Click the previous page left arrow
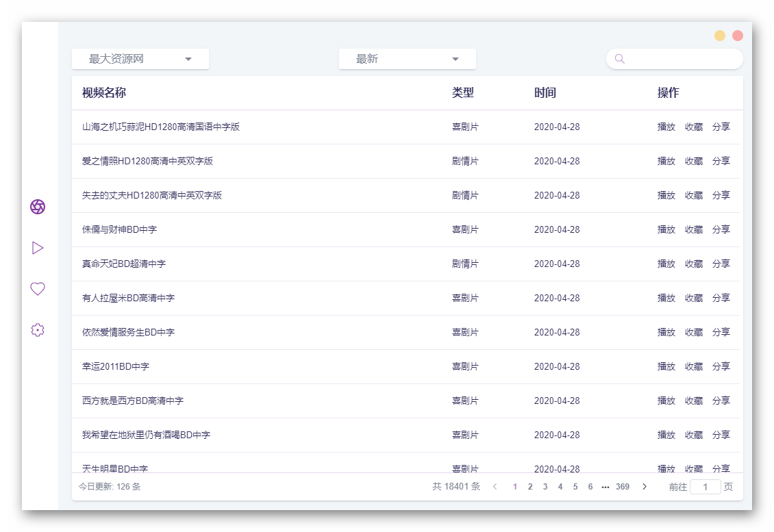 (x=495, y=486)
